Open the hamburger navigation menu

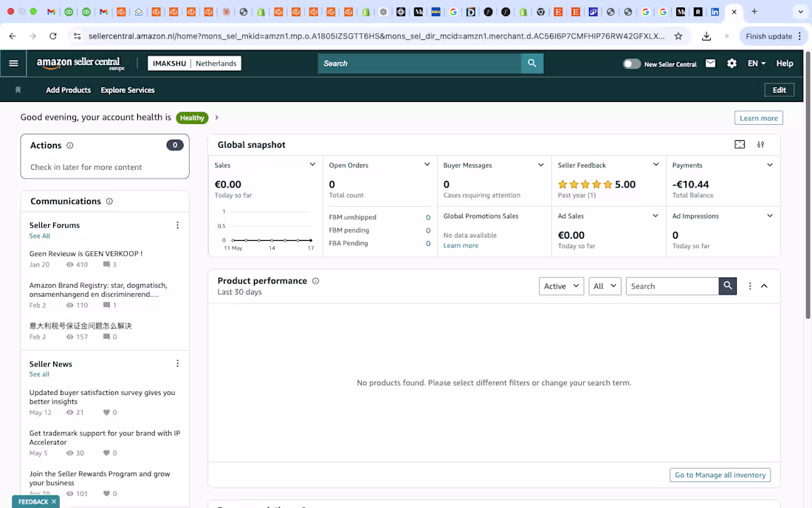(13, 63)
